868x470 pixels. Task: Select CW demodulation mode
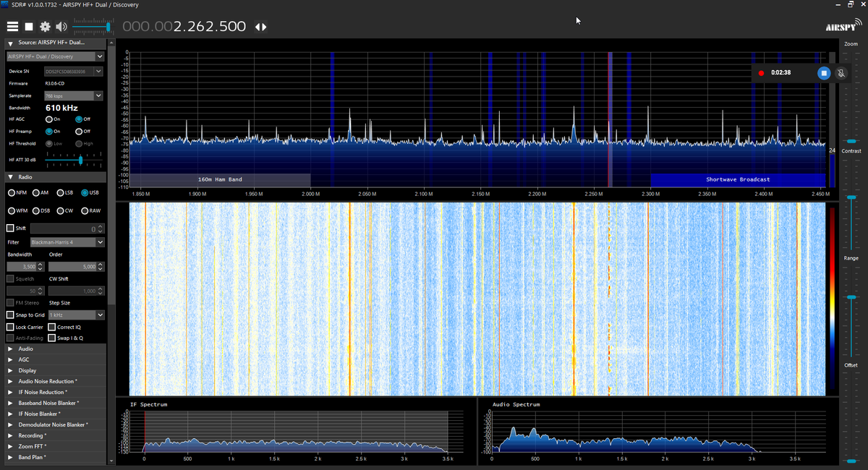pyautogui.click(x=65, y=210)
